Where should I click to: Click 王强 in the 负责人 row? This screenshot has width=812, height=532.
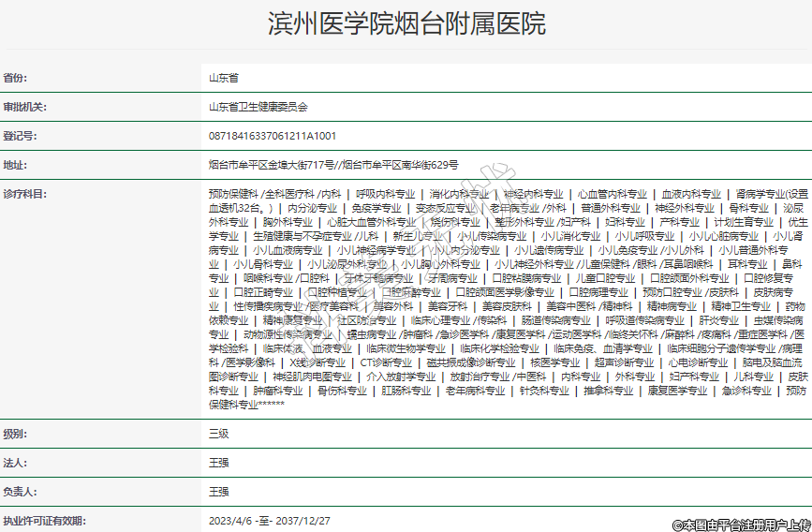218,492
